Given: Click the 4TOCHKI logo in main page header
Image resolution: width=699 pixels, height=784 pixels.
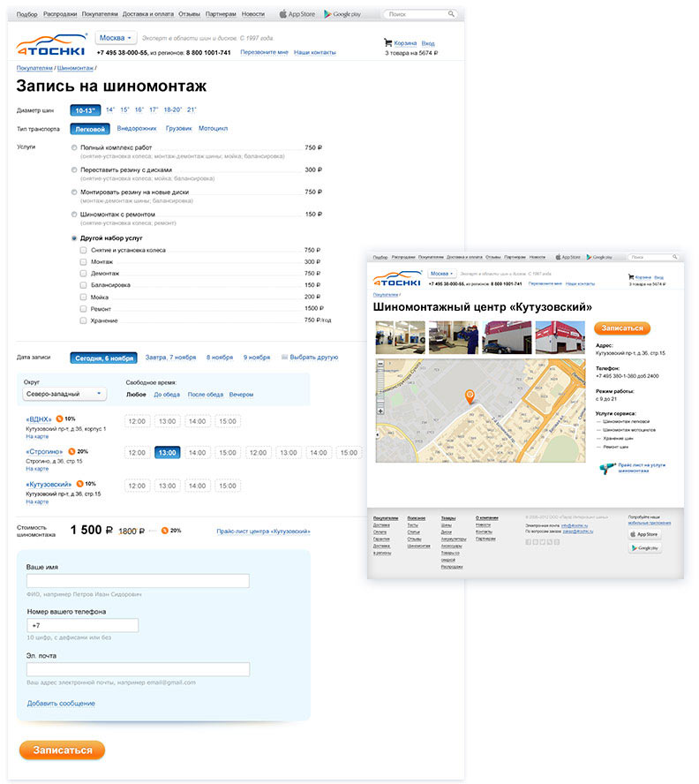Looking at the screenshot, I should point(51,45).
